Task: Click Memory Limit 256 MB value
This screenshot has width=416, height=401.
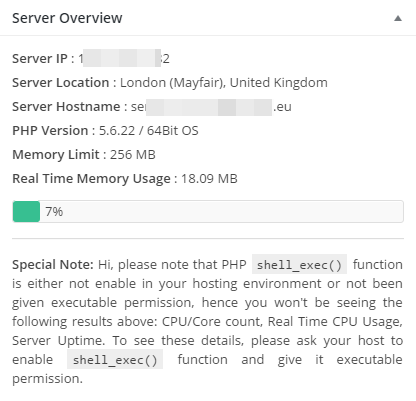Action: [x=133, y=155]
